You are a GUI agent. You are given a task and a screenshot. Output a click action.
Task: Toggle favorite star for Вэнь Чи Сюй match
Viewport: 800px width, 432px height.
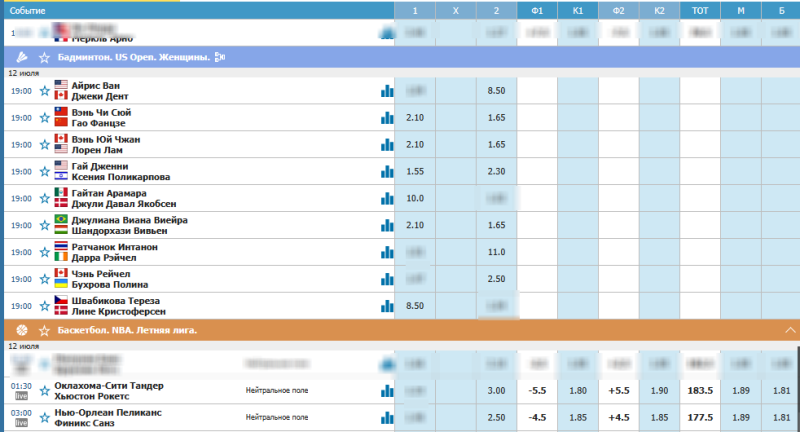click(44, 118)
